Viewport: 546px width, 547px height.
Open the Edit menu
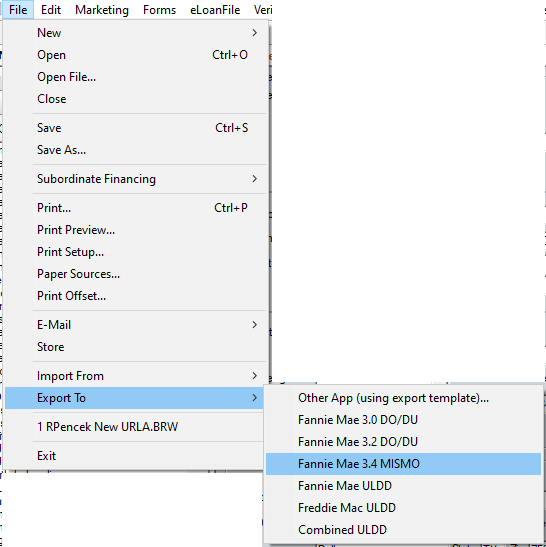pos(51,10)
